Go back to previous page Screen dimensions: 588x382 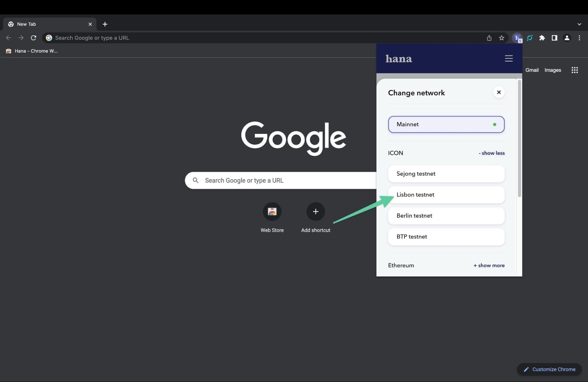click(x=9, y=38)
